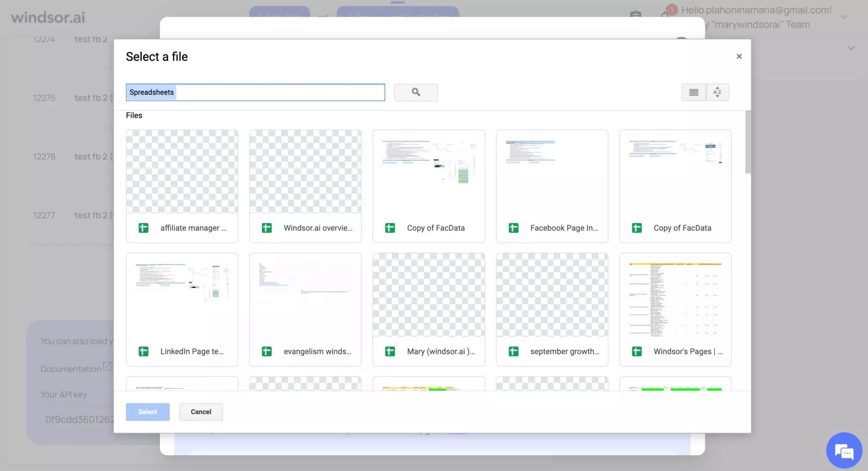Click the Sheets icon beside september growth
Screen dimensions: 868x471
pyautogui.click(x=513, y=351)
